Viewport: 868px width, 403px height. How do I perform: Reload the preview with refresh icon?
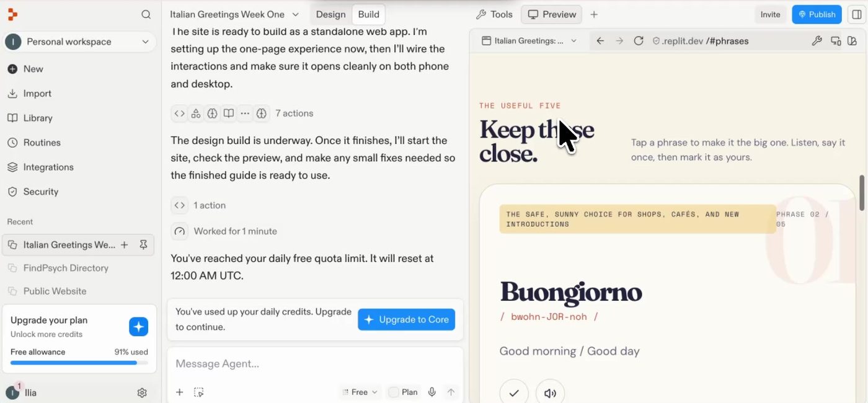639,41
